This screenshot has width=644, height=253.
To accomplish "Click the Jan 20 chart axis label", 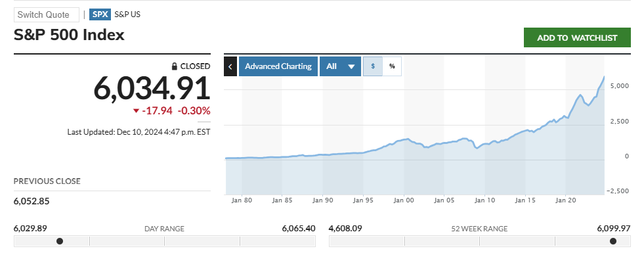I will [566, 200].
